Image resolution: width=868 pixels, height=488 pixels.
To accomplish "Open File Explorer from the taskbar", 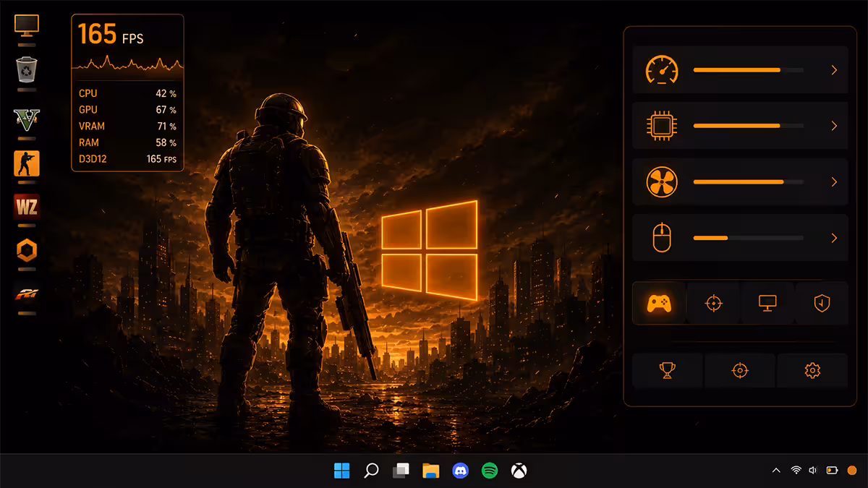I will [430, 471].
